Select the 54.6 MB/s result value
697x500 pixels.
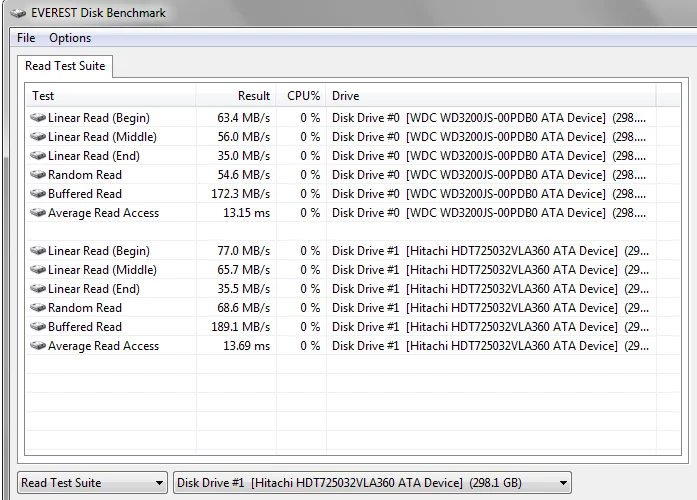tap(244, 175)
